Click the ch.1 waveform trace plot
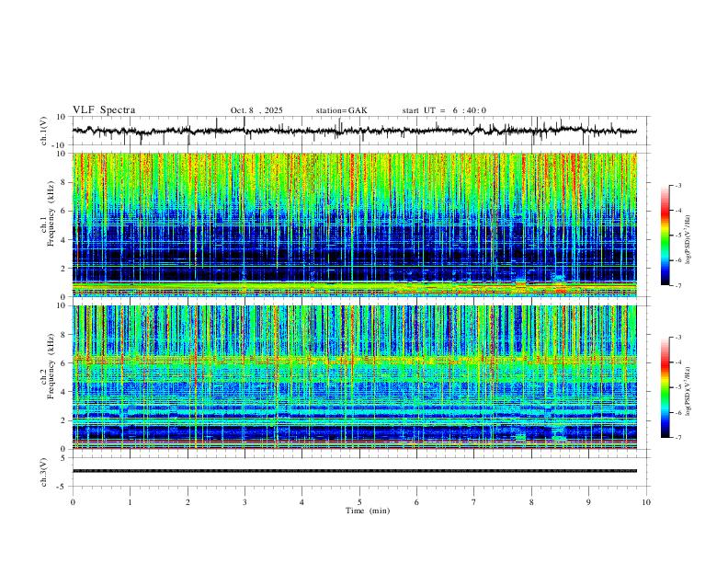 tap(354, 131)
